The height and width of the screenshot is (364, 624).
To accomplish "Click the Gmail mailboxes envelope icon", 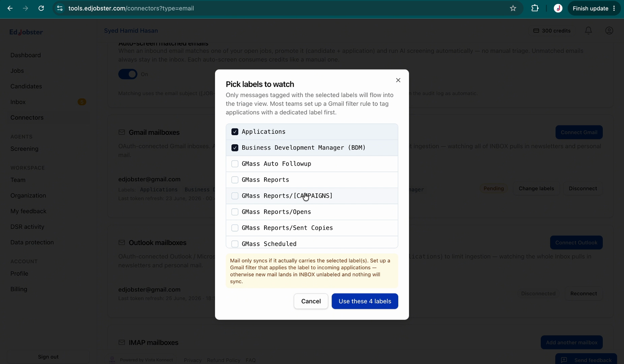I will 122,133.
